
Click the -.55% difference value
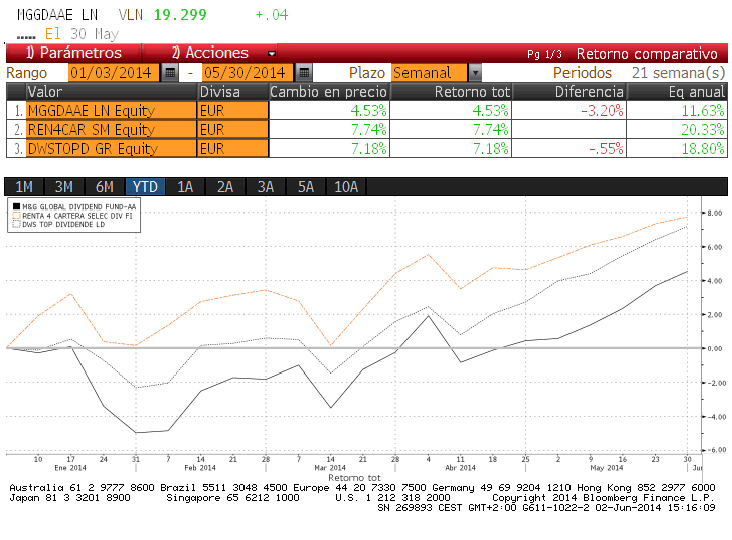pyautogui.click(x=606, y=148)
